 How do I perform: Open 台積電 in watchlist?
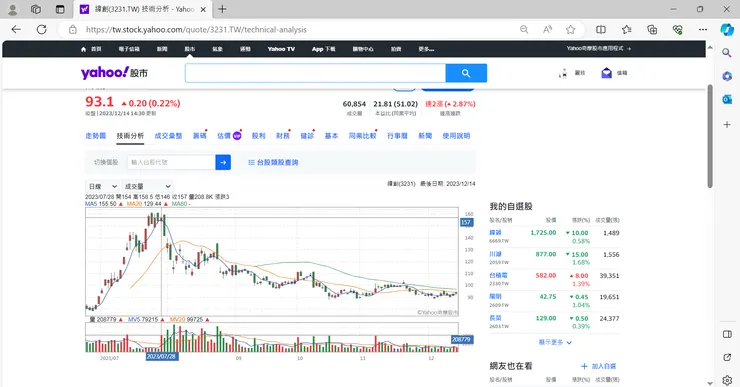tap(498, 275)
